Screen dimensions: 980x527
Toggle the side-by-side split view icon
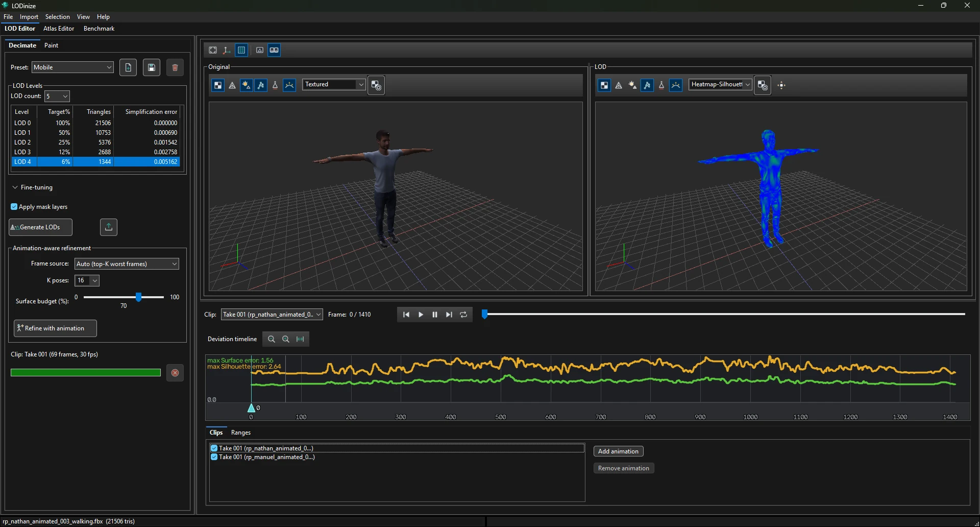(x=274, y=50)
